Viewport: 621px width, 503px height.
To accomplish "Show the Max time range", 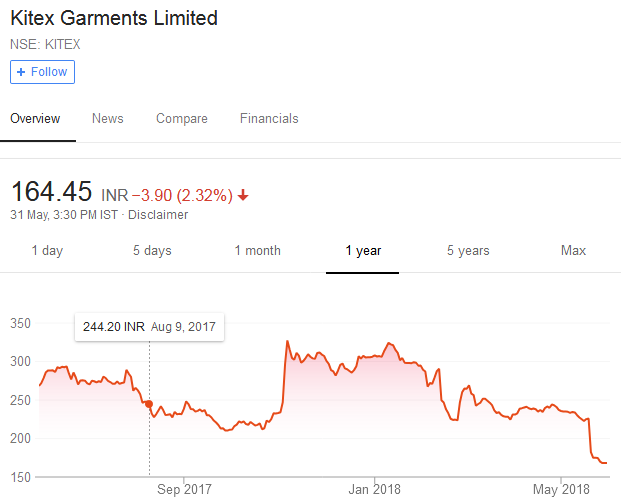I will coord(573,251).
